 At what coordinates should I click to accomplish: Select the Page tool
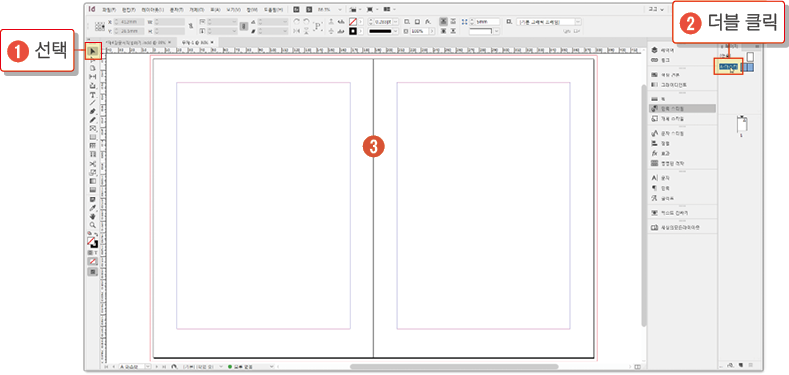click(93, 68)
